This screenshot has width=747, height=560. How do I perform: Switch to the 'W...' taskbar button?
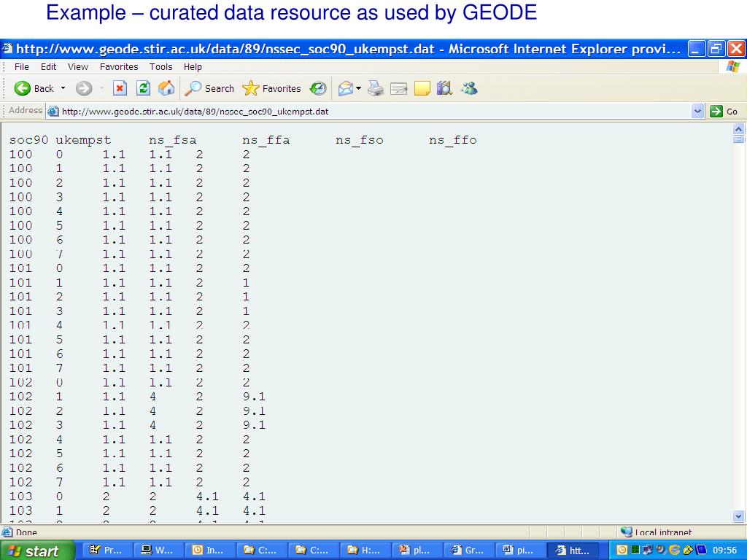pos(158,551)
